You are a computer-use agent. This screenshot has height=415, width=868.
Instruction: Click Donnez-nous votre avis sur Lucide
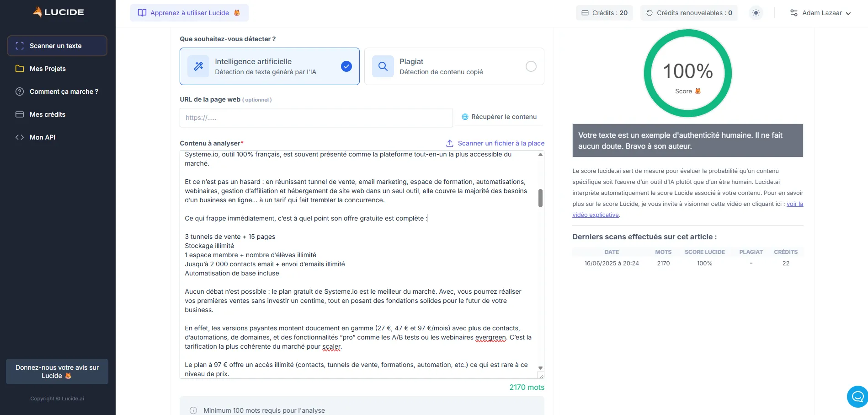(x=57, y=372)
